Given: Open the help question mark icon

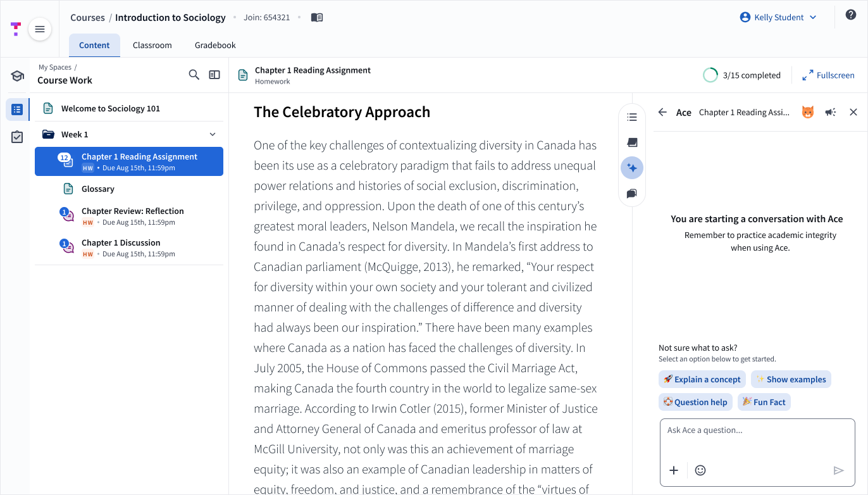Looking at the screenshot, I should pos(851,15).
